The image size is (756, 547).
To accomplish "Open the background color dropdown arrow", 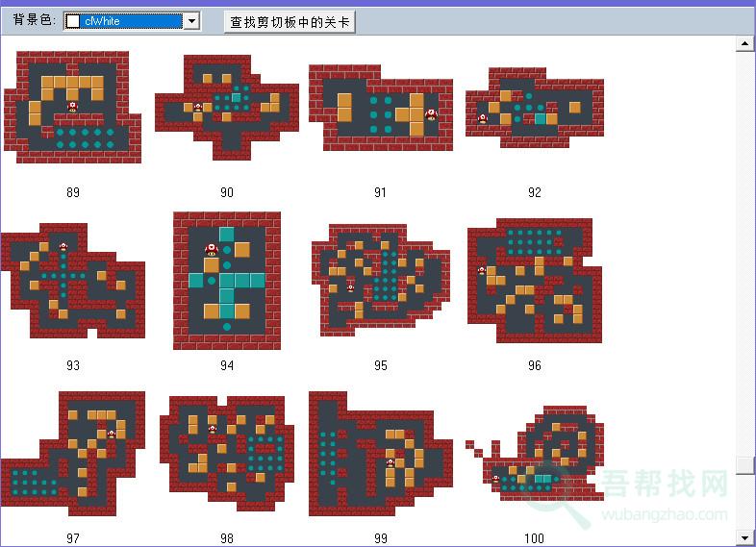I will (192, 21).
